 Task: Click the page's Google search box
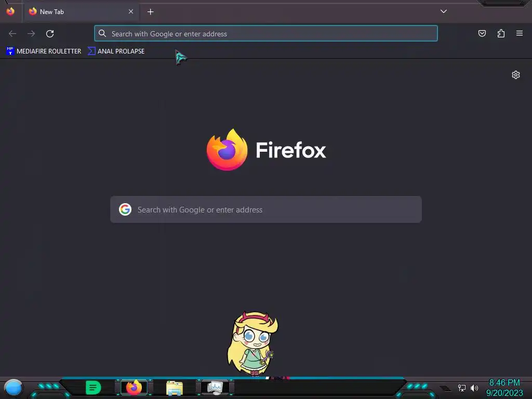(265, 209)
